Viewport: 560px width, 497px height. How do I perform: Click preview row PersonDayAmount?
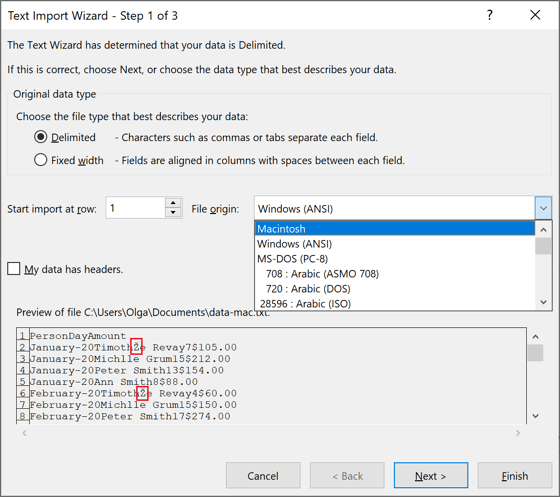pyautogui.click(x=78, y=336)
